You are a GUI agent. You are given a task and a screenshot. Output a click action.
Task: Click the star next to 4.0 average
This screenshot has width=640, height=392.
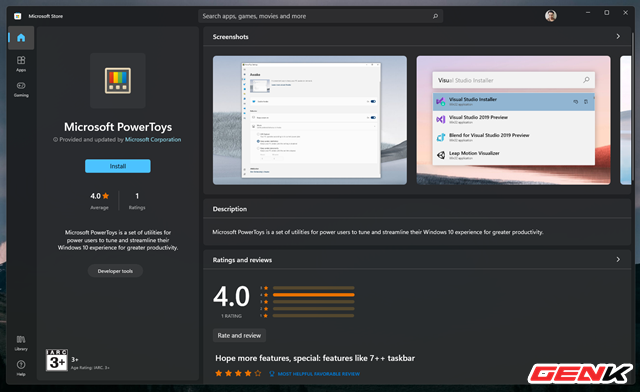point(106,196)
